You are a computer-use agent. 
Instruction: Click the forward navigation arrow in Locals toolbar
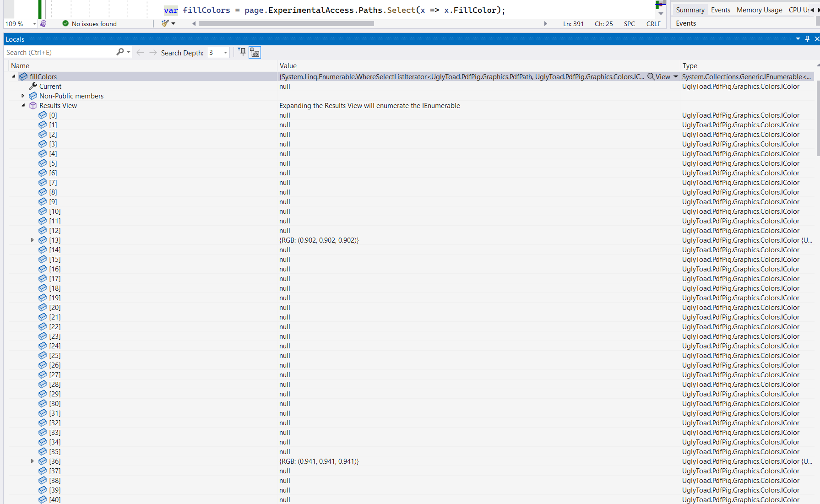point(153,52)
